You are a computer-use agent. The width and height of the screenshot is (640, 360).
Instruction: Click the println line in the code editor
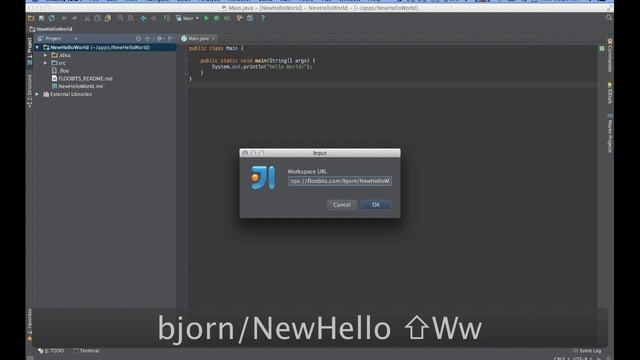click(262, 67)
